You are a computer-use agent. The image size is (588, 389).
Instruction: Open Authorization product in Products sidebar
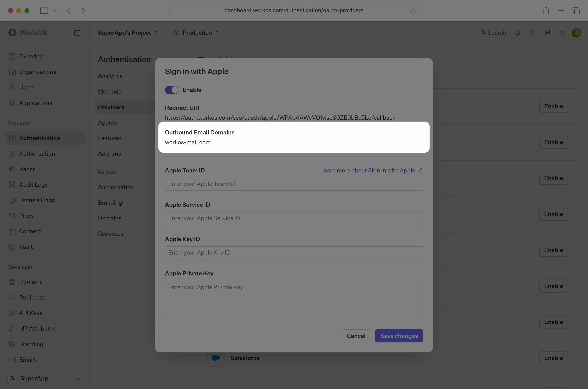pyautogui.click(x=45, y=154)
